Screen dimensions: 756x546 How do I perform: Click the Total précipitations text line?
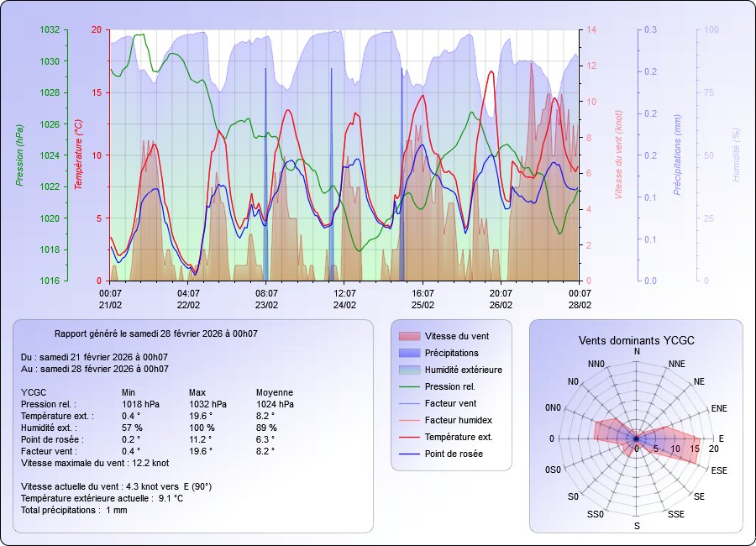[x=74, y=510]
